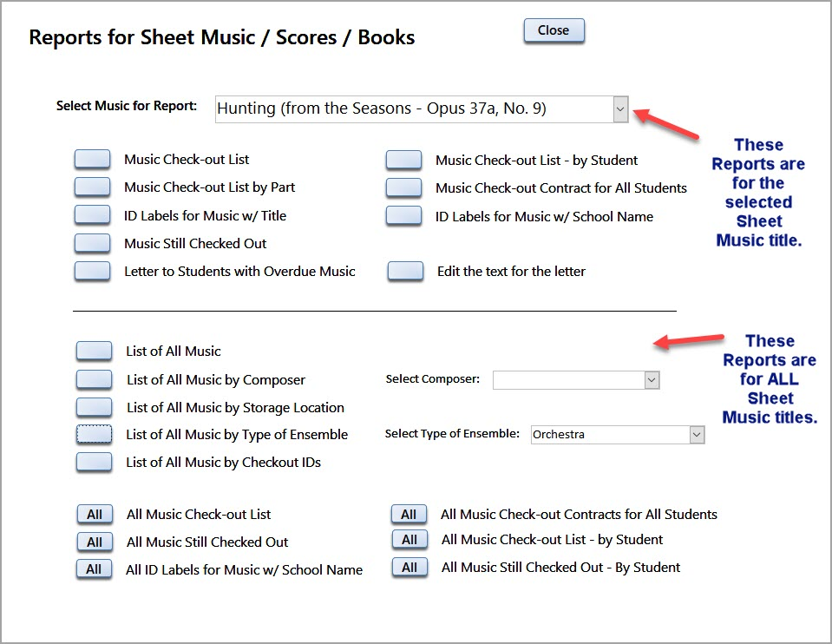Open the Select Type of Ensemble dropdown
The image size is (832, 644).
696,435
